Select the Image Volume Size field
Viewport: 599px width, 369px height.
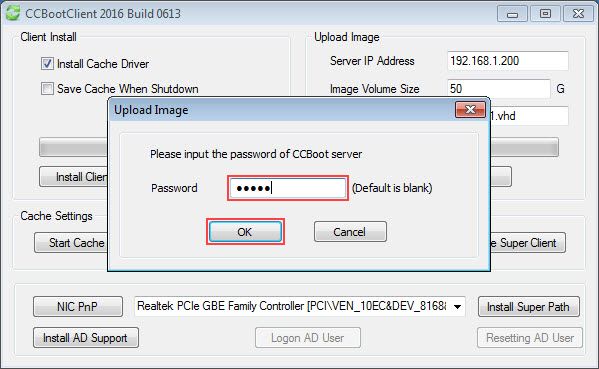pos(499,89)
